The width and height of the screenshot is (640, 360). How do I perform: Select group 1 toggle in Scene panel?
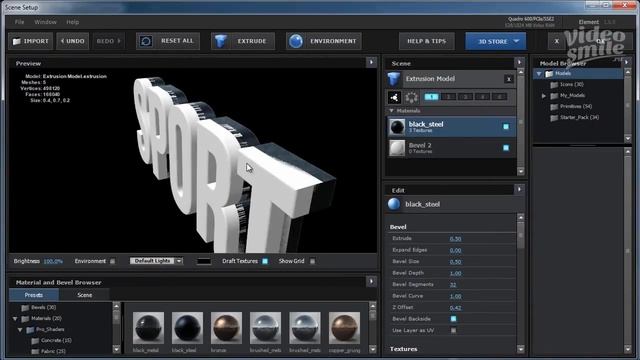[431, 97]
